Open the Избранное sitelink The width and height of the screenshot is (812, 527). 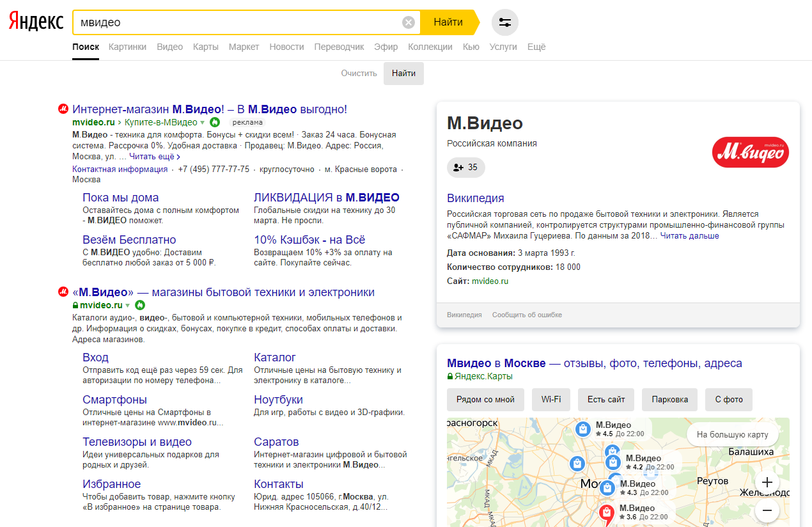112,484
